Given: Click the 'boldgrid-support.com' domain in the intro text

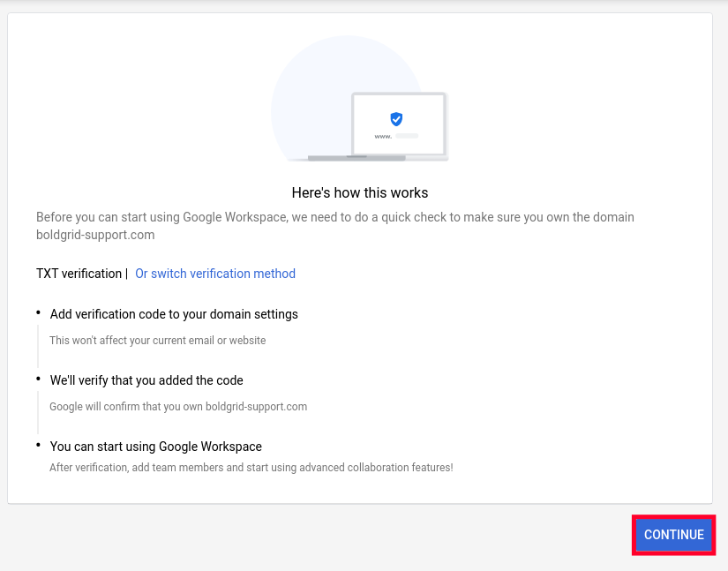Looking at the screenshot, I should 95,235.
